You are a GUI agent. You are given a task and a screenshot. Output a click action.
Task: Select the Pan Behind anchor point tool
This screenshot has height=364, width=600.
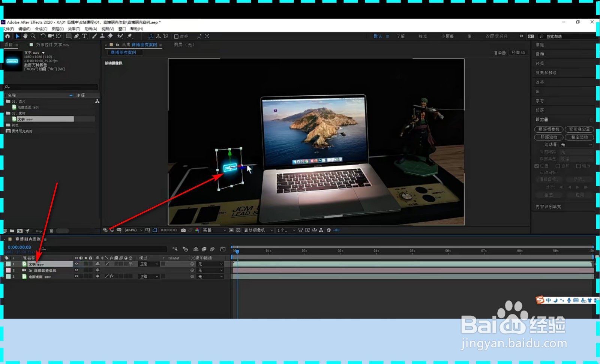point(59,36)
